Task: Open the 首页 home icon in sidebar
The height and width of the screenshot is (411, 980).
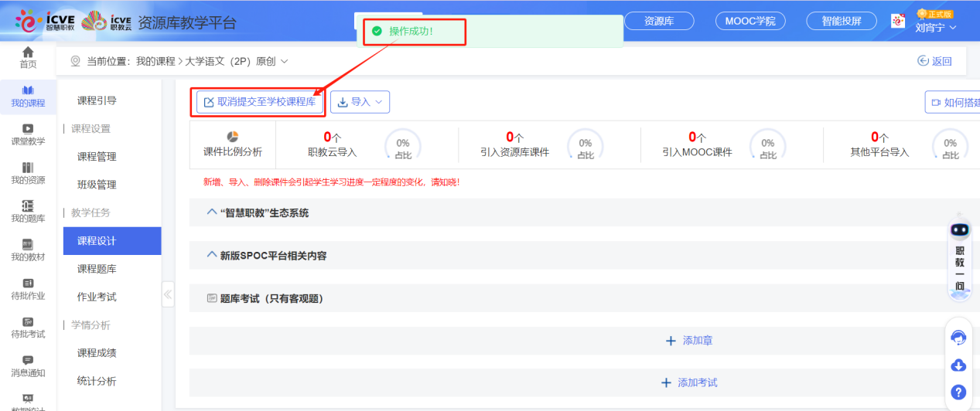Action: click(x=28, y=53)
